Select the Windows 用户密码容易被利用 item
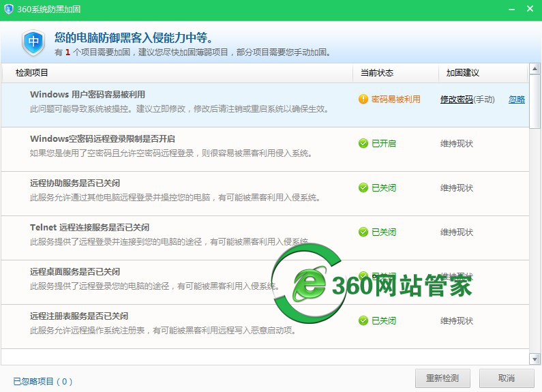 point(265,105)
